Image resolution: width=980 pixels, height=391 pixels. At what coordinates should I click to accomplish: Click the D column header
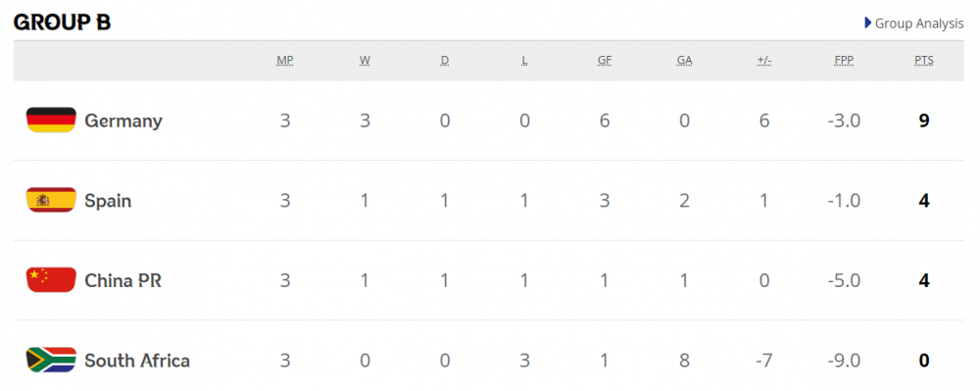coord(444,61)
